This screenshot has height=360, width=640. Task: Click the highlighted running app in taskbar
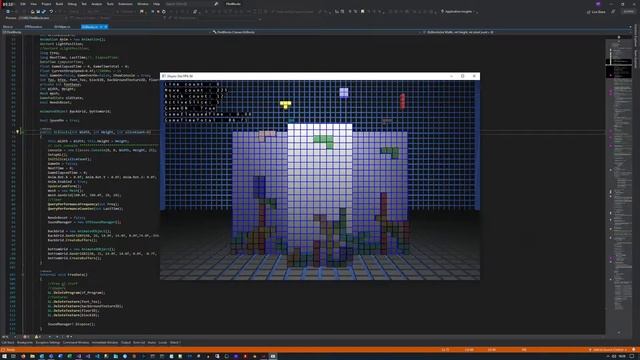(x=273, y=356)
